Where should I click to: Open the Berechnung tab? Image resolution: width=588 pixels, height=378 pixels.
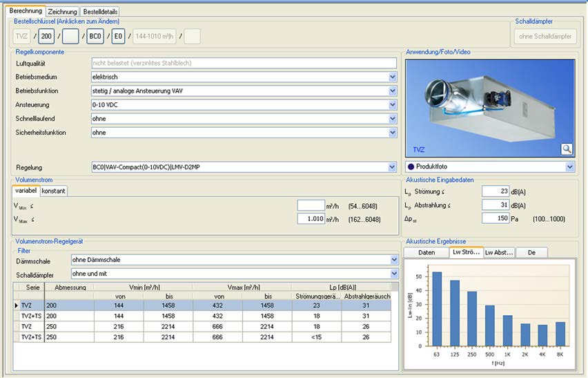[26, 11]
